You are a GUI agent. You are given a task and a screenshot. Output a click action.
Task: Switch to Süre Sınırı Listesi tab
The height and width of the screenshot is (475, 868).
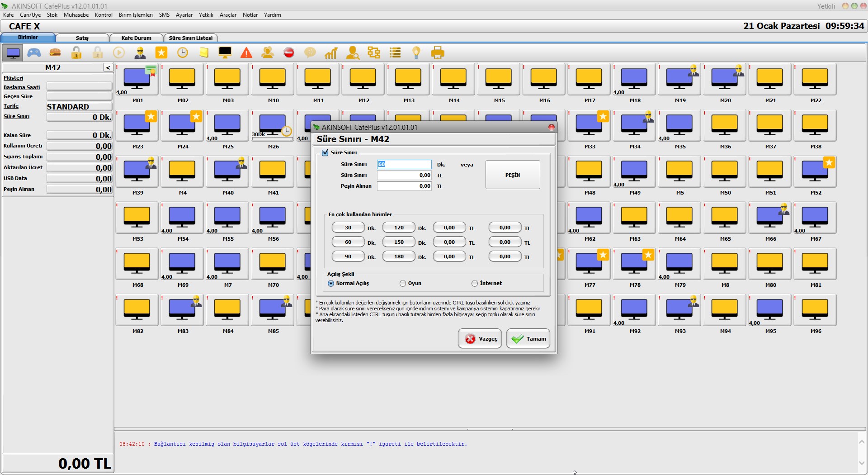point(191,38)
